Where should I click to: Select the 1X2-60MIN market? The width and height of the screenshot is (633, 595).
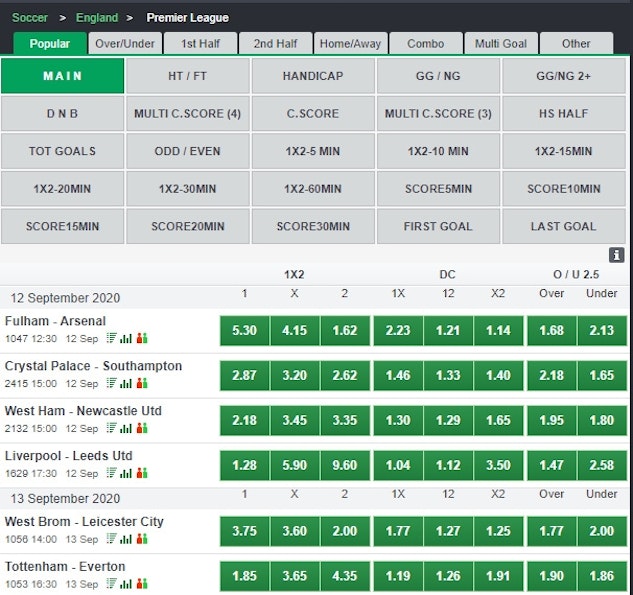313,189
